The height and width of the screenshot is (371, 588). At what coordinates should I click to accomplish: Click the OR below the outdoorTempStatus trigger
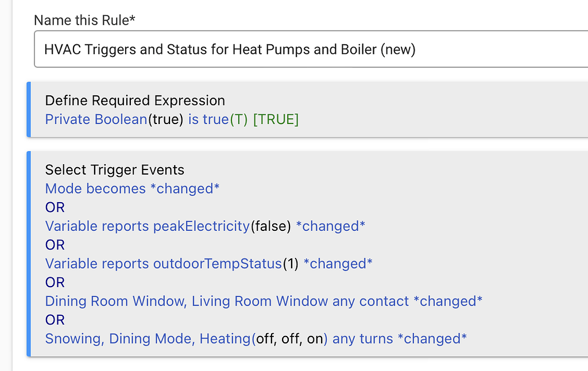coord(55,283)
